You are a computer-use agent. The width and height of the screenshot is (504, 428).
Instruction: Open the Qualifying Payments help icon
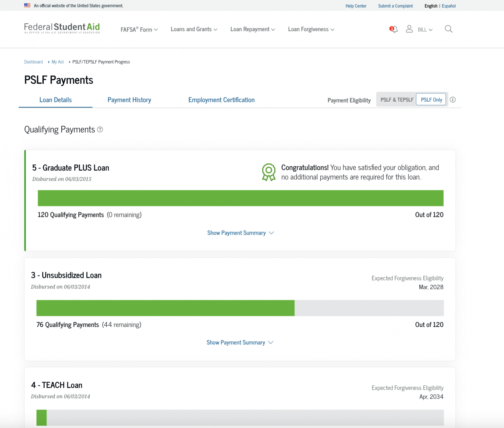pos(100,130)
